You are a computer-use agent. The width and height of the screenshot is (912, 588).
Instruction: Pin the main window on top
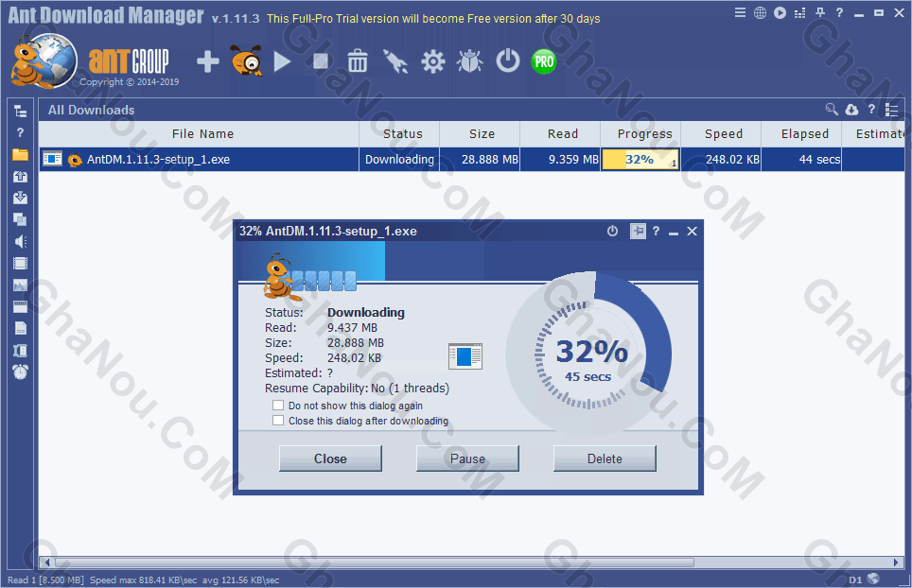tap(820, 12)
